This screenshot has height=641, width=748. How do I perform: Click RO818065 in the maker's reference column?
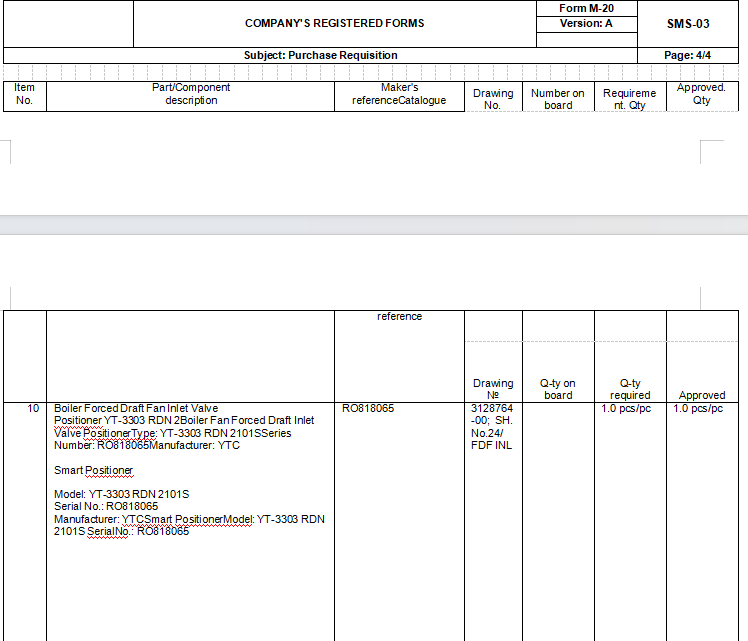pyautogui.click(x=368, y=409)
